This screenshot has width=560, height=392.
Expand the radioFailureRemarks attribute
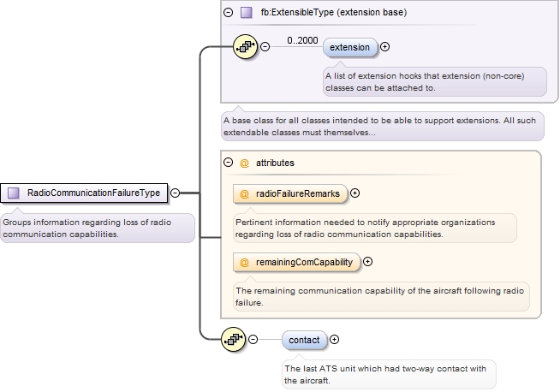355,194
